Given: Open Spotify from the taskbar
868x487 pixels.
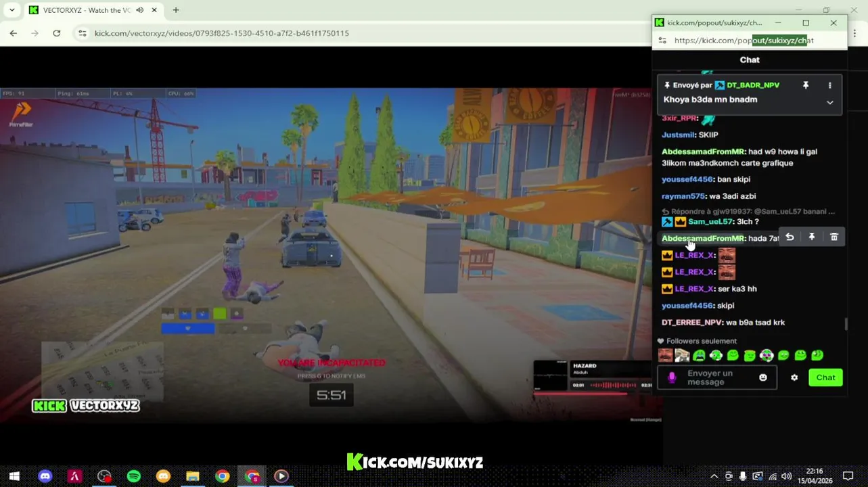Looking at the screenshot, I should 134,476.
